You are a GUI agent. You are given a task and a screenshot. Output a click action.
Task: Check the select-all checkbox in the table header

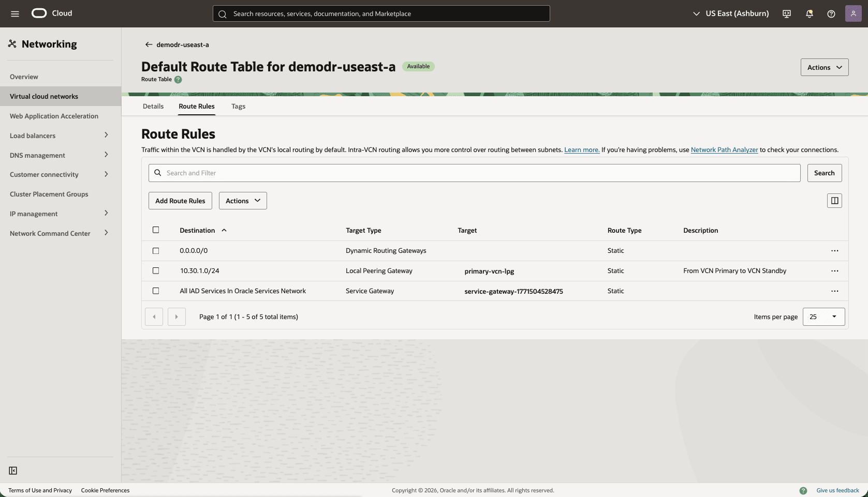click(156, 230)
